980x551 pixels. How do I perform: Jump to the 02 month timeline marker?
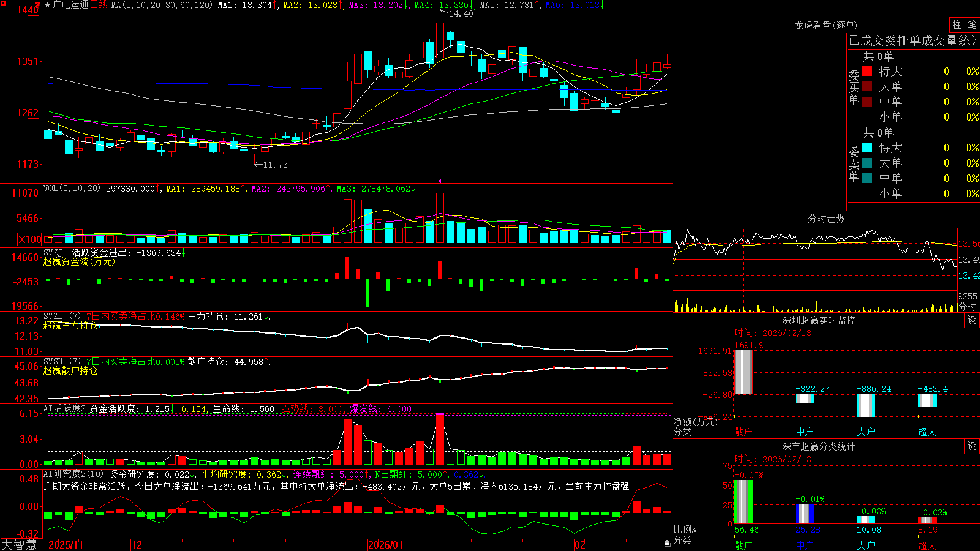click(x=579, y=545)
